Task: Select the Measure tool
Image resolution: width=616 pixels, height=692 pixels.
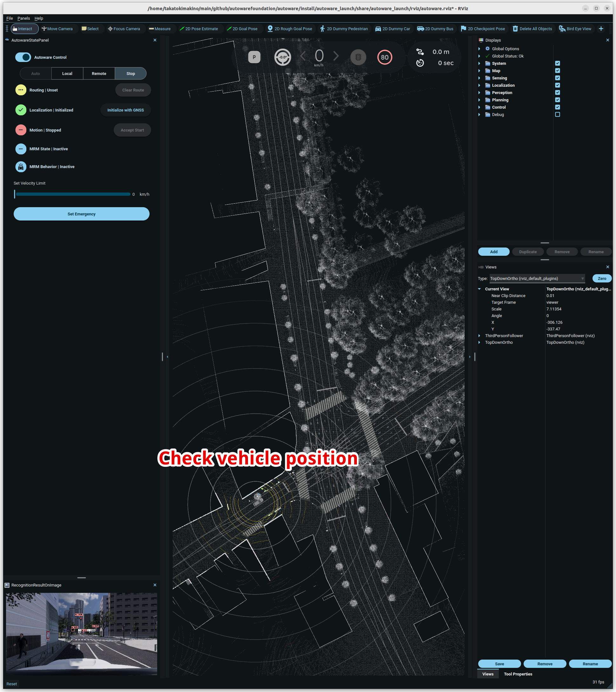Action: click(x=160, y=29)
